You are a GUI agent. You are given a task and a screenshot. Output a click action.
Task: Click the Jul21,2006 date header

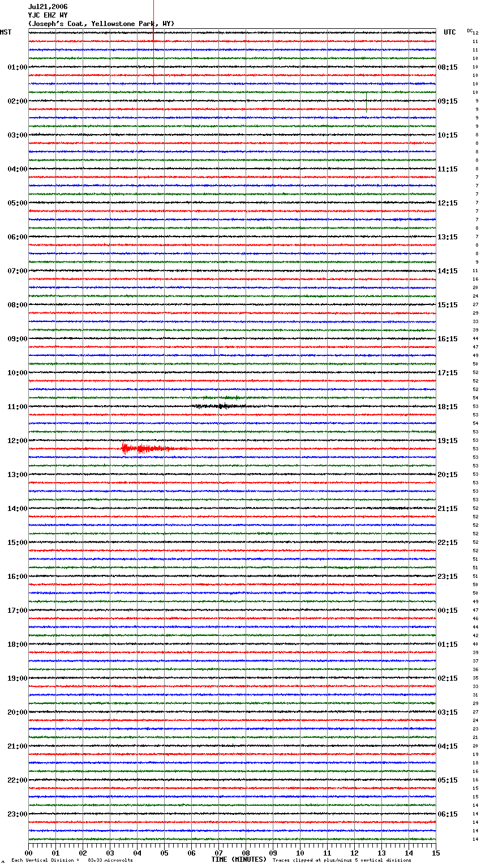click(x=48, y=7)
